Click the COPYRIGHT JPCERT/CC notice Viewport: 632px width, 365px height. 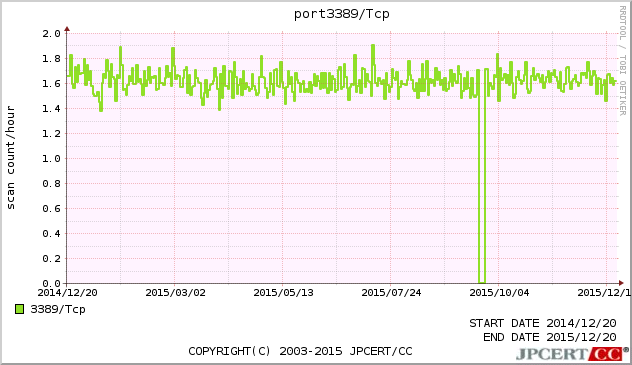(x=300, y=351)
